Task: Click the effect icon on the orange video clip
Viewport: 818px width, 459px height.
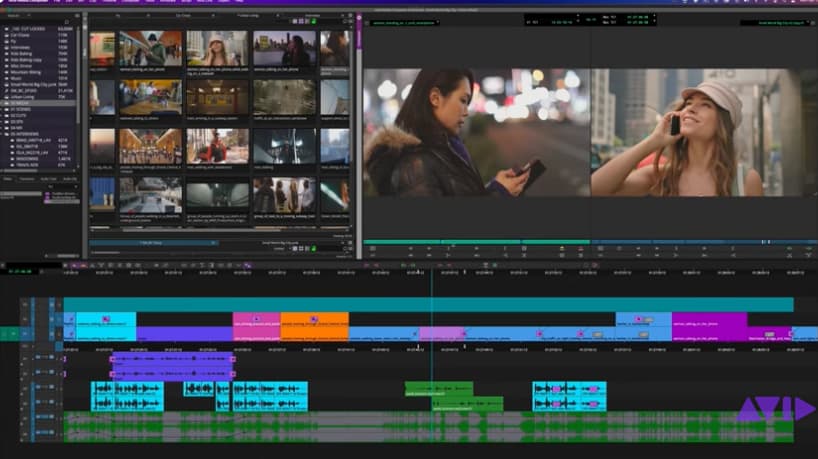Action: 315,319
